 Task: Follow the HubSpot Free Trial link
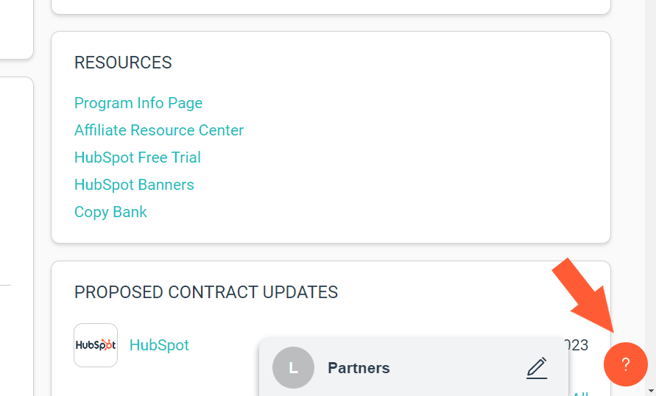tap(138, 157)
